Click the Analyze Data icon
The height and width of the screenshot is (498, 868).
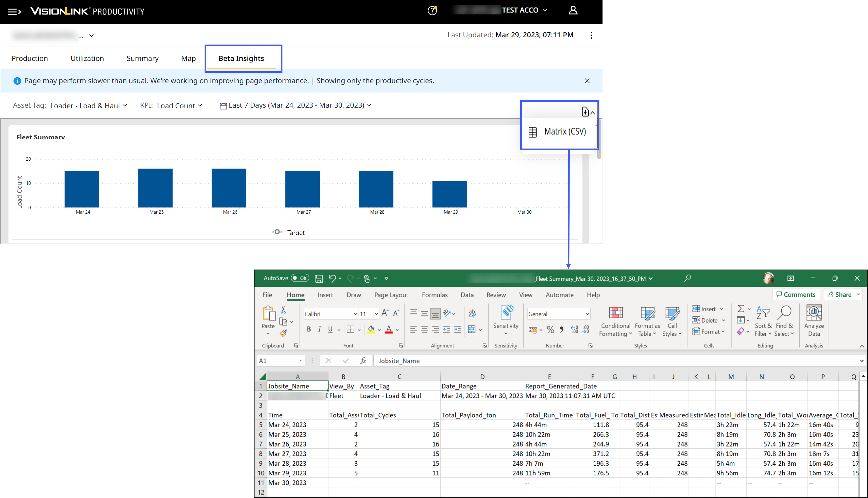814,313
